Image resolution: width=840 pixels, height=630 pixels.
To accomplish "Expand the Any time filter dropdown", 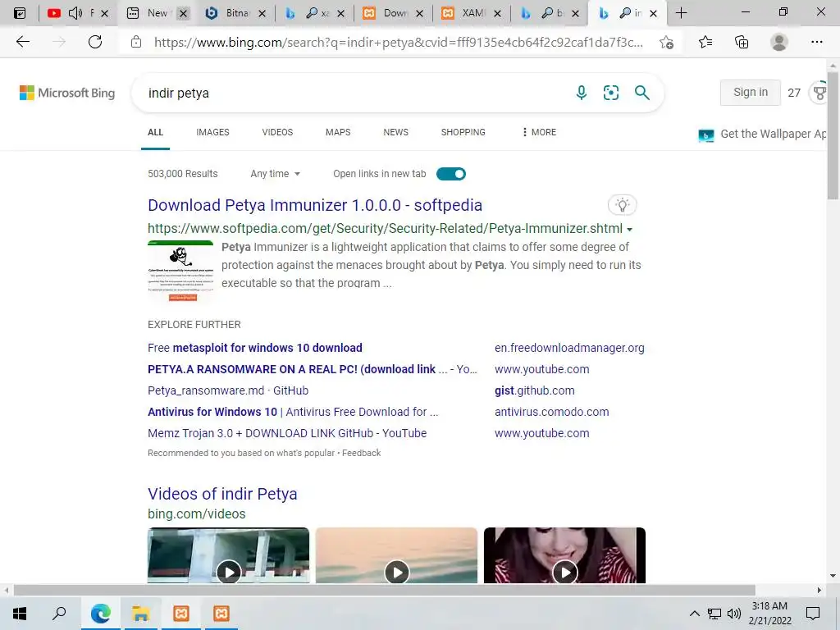I will pos(275,174).
